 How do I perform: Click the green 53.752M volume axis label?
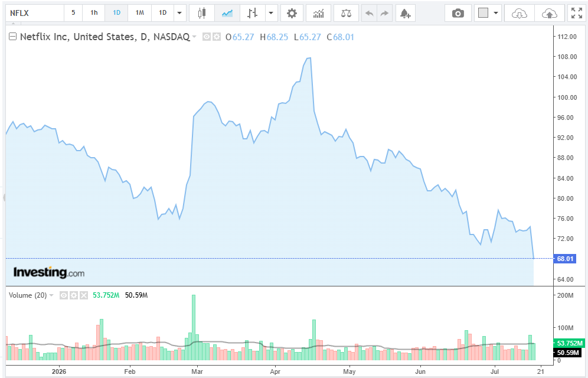[569, 343]
